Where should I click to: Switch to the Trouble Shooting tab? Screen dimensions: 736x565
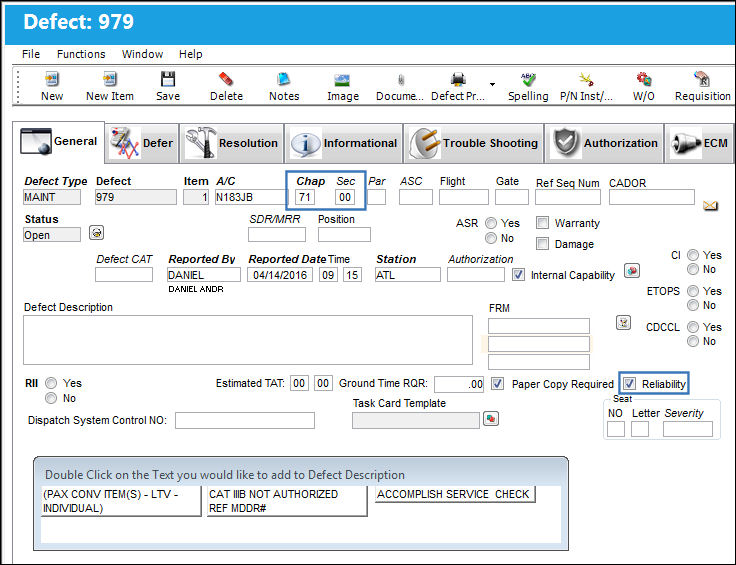click(x=474, y=143)
